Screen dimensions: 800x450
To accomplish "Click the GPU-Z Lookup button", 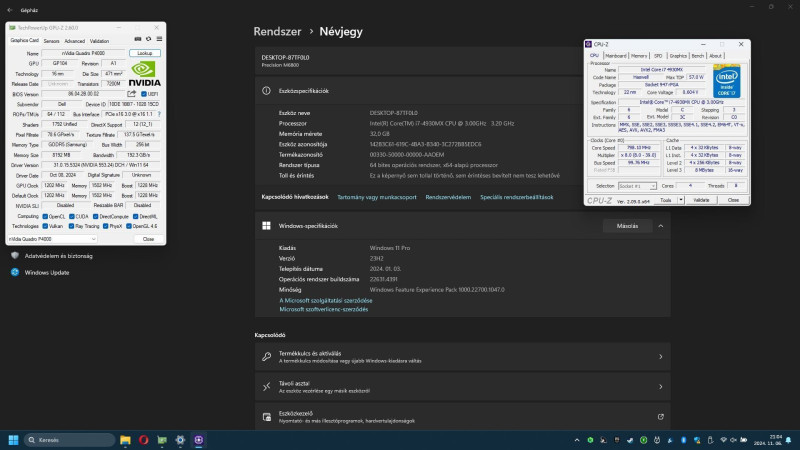I will (145, 53).
